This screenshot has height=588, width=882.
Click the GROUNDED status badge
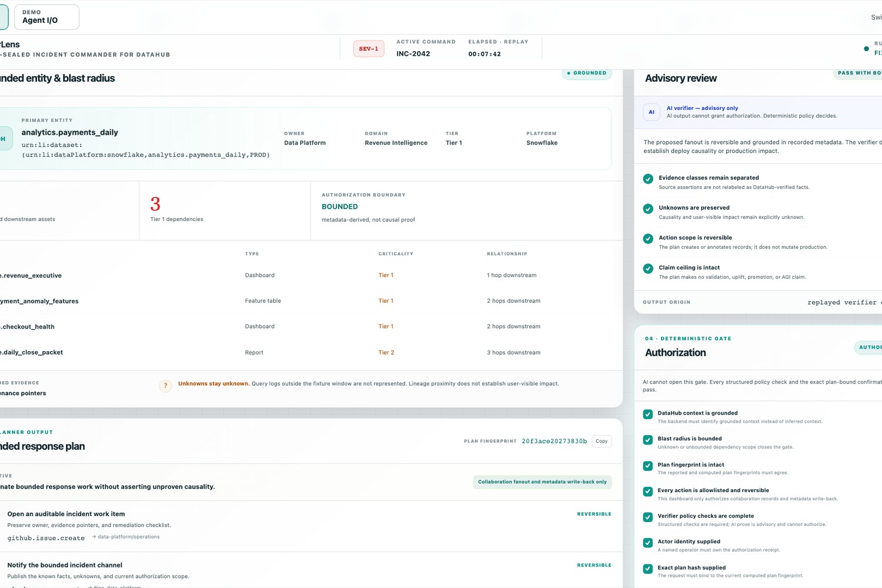587,73
